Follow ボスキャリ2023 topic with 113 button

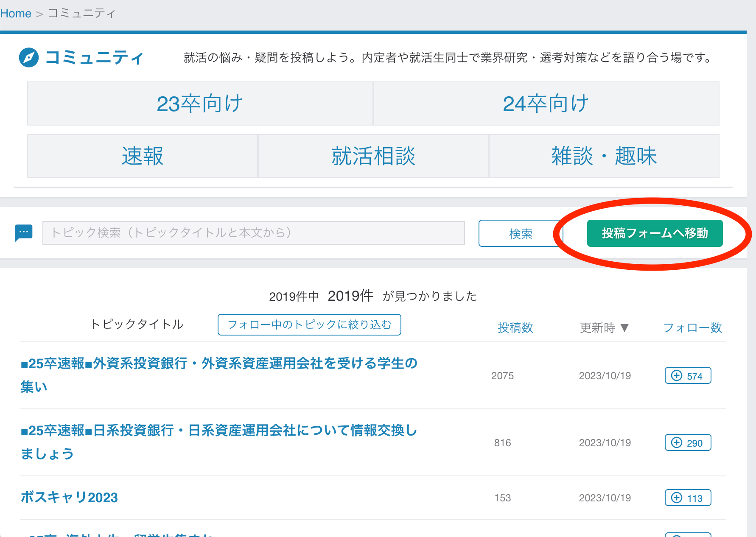pos(687,498)
